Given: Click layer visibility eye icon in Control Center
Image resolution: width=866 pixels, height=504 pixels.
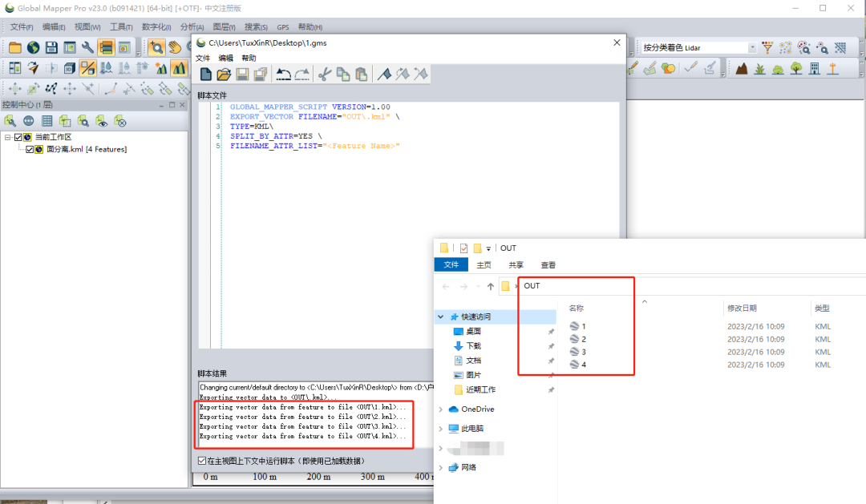Looking at the screenshot, I should [x=102, y=121].
